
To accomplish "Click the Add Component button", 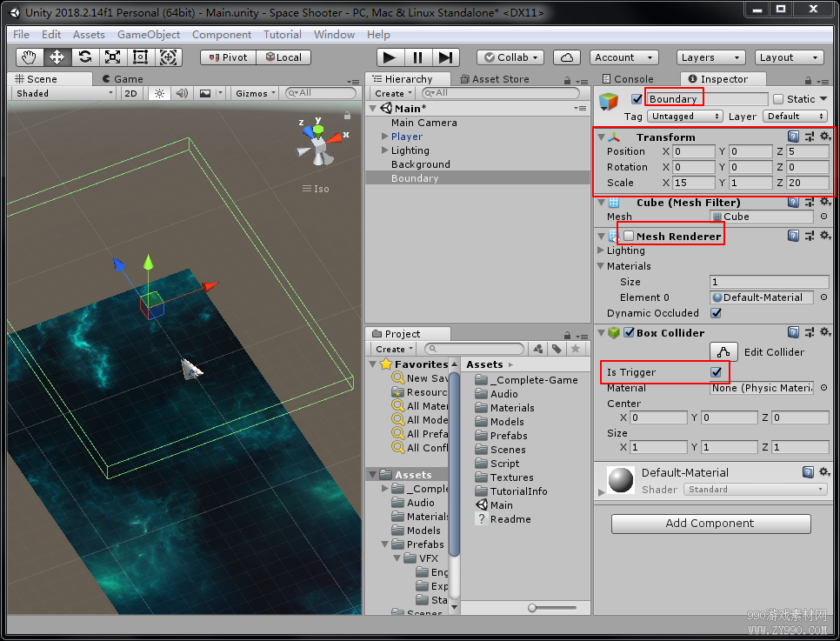I will 711,524.
